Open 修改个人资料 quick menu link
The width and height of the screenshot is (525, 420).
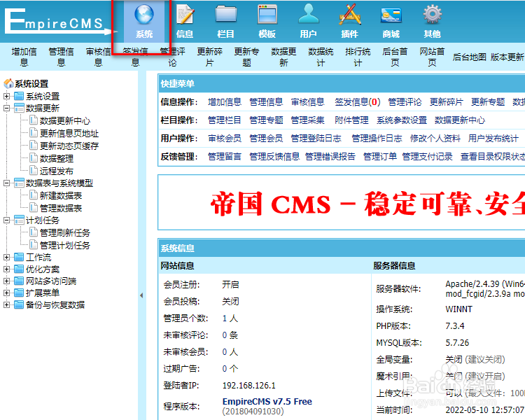435,138
